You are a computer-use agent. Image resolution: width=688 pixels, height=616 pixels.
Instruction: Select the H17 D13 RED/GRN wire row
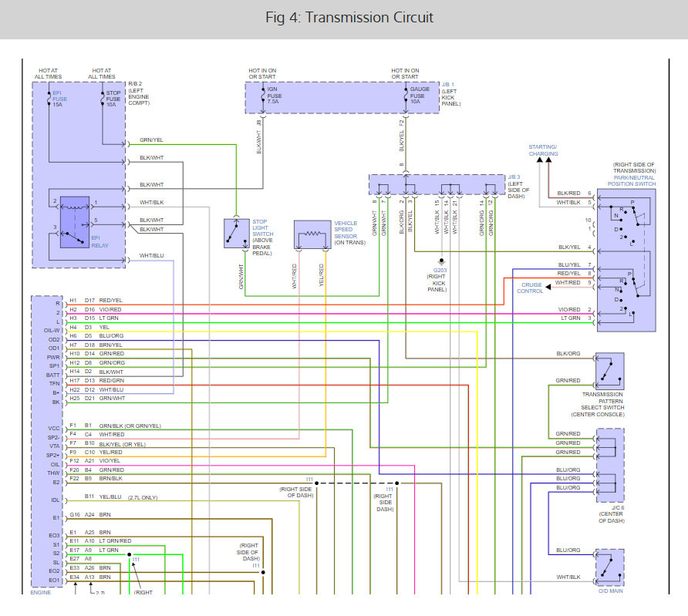[x=97, y=381]
